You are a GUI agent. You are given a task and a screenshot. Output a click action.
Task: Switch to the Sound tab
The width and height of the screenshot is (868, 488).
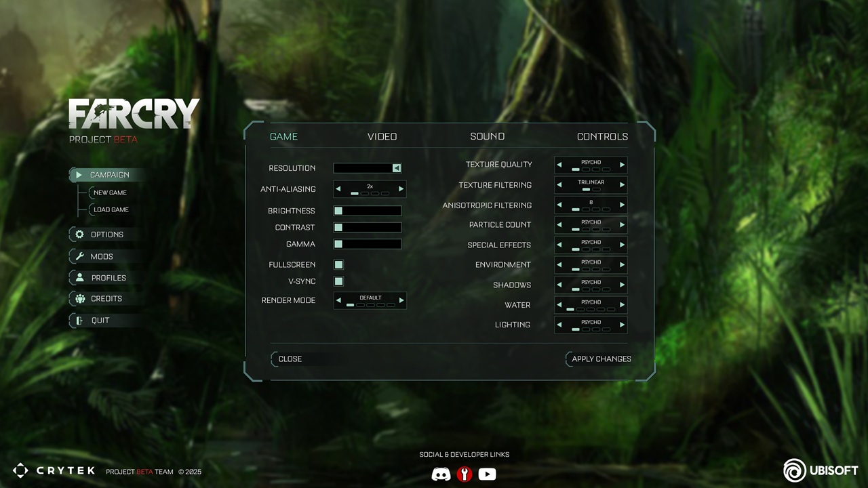coord(488,136)
